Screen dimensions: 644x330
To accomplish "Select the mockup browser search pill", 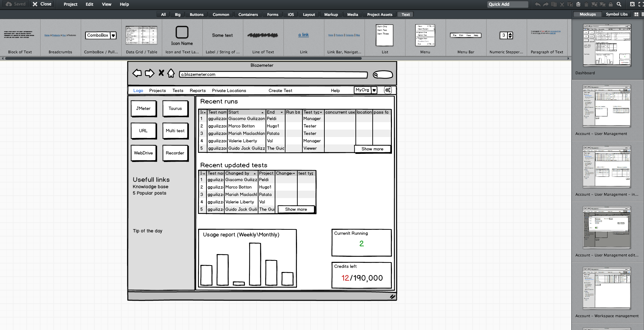I will pos(383,75).
